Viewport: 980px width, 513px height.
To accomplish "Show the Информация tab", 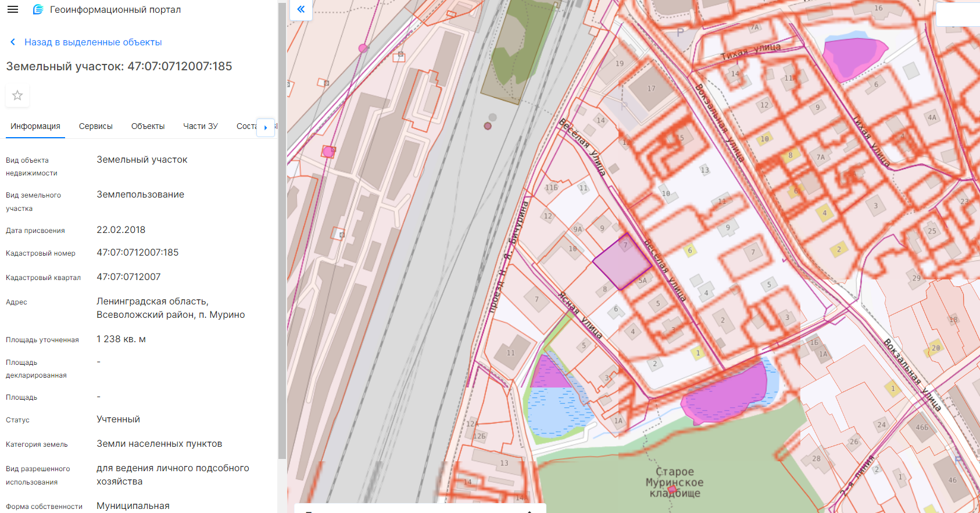I will 35,126.
